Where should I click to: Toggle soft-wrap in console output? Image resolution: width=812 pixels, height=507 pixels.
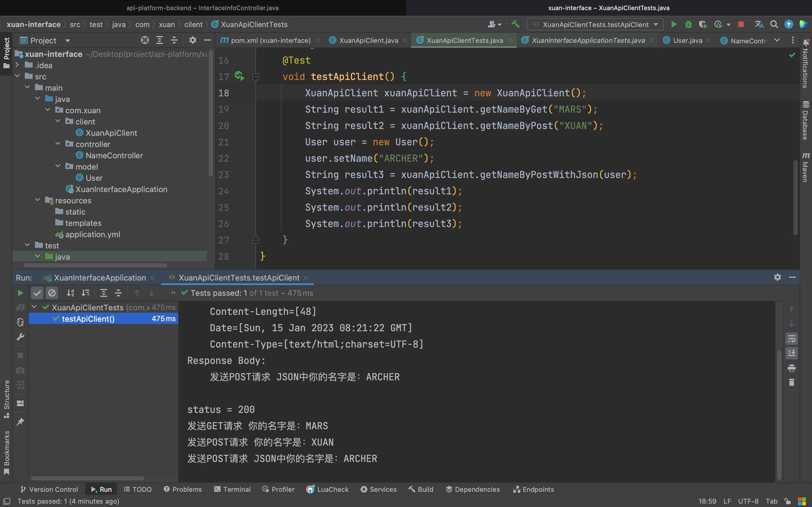pyautogui.click(x=791, y=339)
